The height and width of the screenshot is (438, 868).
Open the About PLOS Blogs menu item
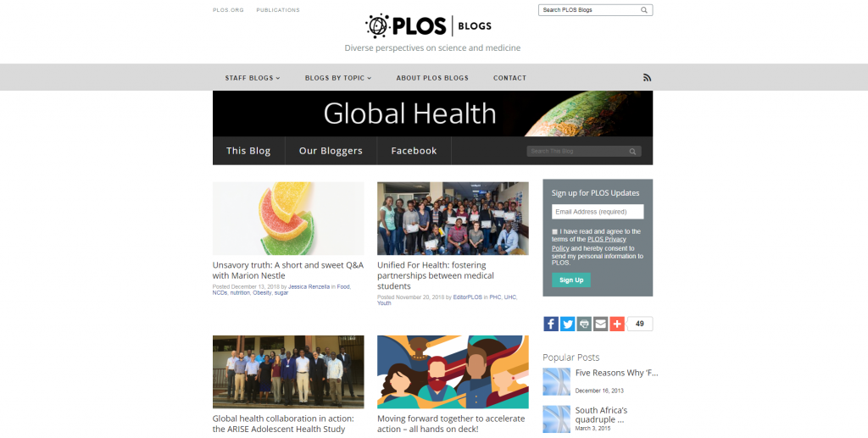click(x=432, y=78)
